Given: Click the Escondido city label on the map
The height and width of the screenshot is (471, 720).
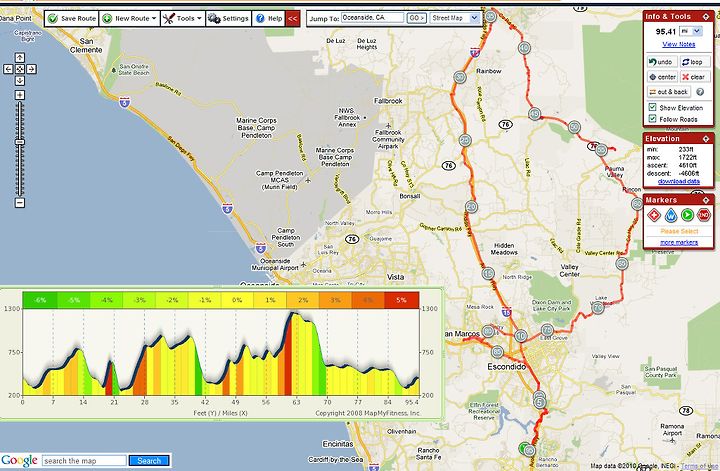Looking at the screenshot, I should pyautogui.click(x=506, y=367).
